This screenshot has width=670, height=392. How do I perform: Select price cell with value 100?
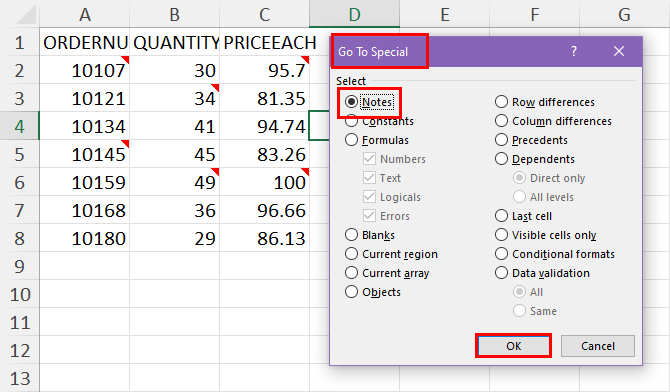264,182
